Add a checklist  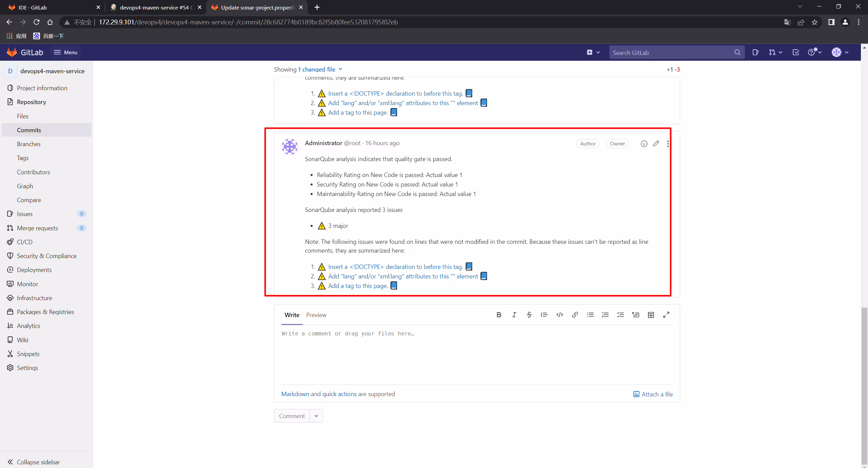coord(620,315)
